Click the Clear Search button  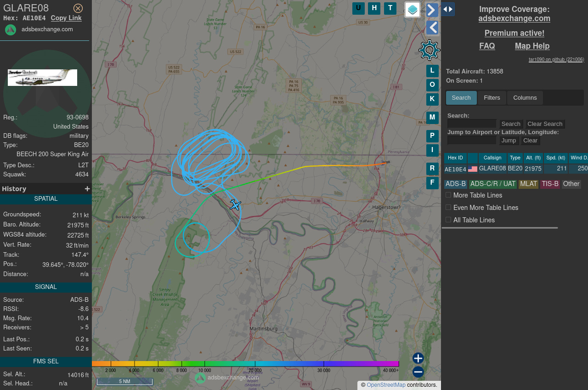pyautogui.click(x=545, y=124)
